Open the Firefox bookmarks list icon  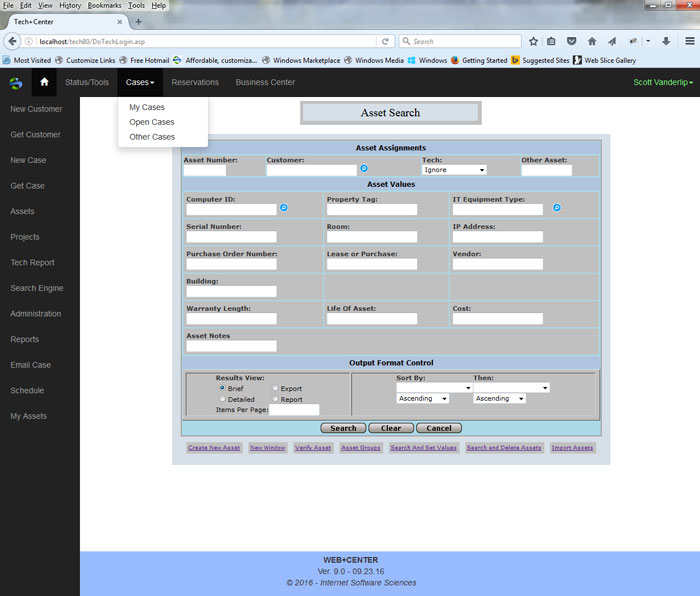(551, 42)
